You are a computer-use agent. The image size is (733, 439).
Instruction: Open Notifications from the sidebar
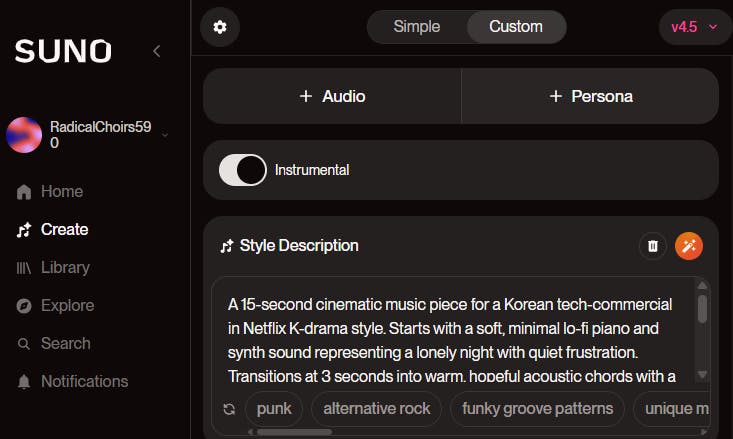[84, 381]
